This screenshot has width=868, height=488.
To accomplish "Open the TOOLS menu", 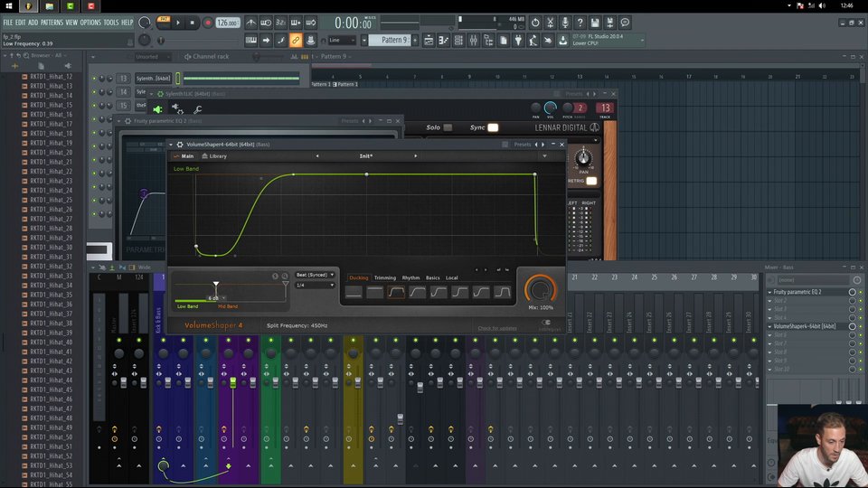I will [110, 23].
